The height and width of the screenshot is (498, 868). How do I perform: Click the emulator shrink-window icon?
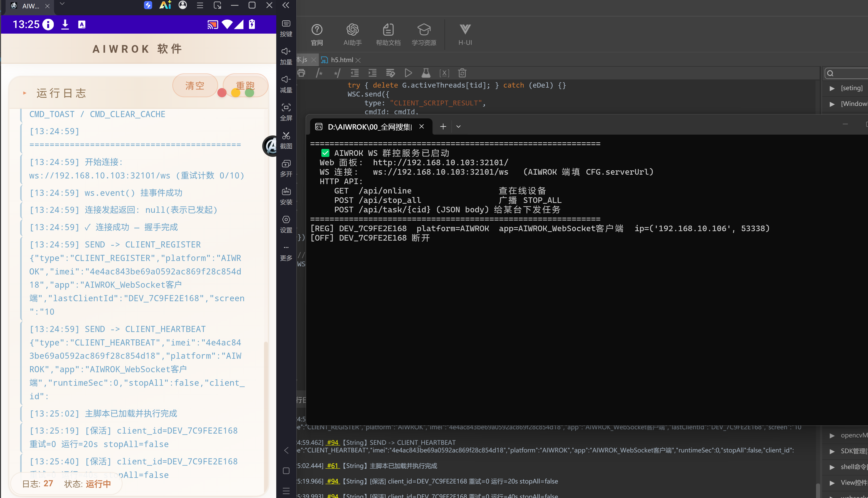click(217, 5)
